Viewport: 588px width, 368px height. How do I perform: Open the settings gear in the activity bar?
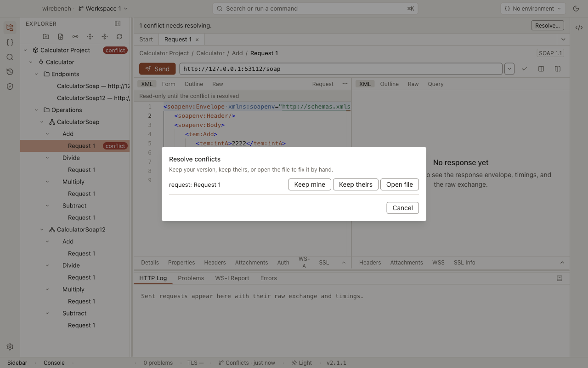(x=10, y=347)
